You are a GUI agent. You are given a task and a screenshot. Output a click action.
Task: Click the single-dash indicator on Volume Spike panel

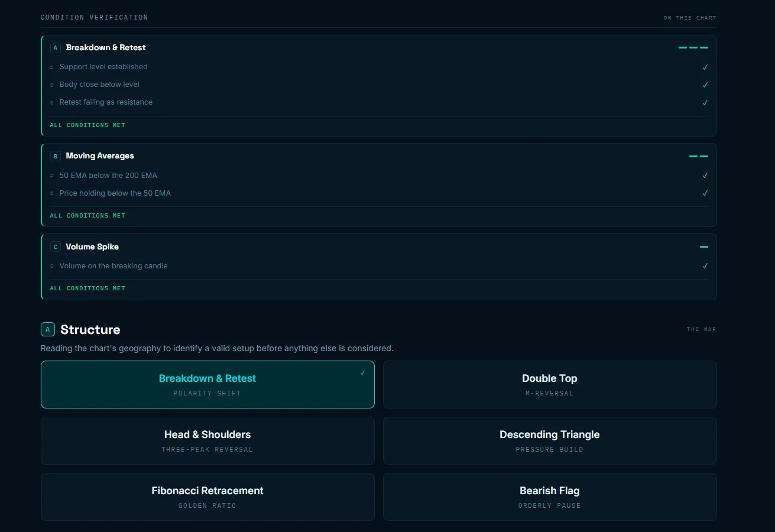click(704, 246)
